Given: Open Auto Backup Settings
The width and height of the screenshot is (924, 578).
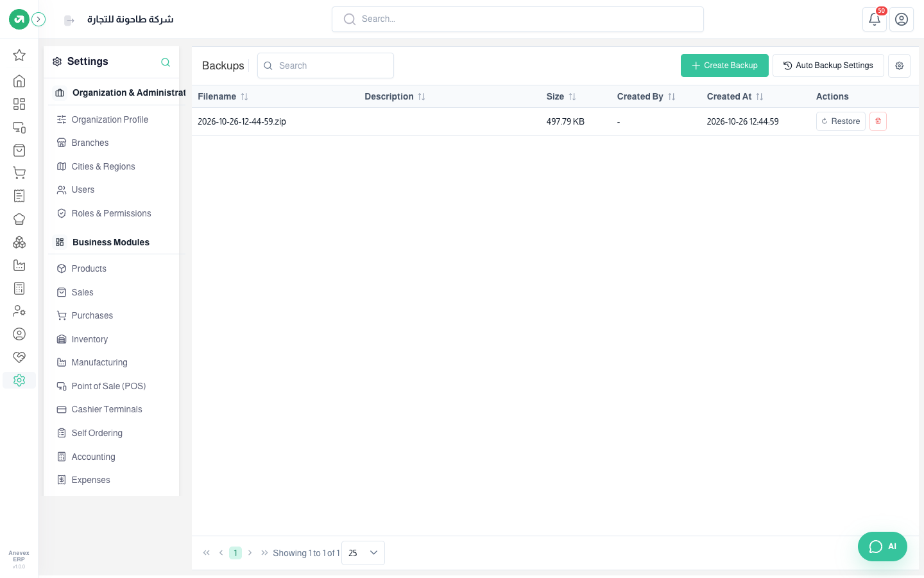Looking at the screenshot, I should (x=828, y=66).
